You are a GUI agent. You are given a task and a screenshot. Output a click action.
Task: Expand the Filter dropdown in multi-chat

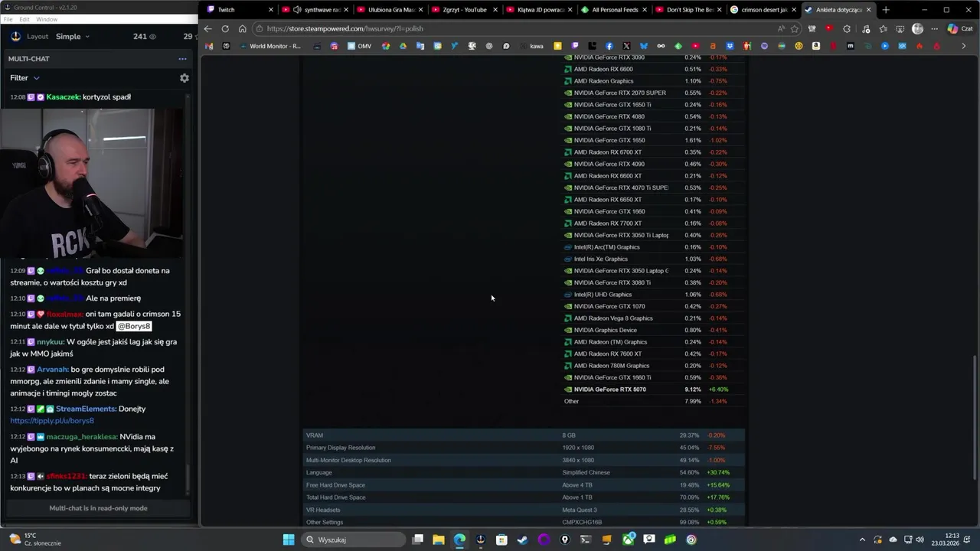[24, 78]
